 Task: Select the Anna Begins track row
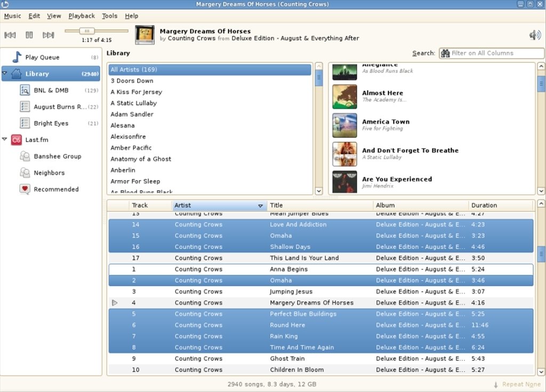coord(320,269)
